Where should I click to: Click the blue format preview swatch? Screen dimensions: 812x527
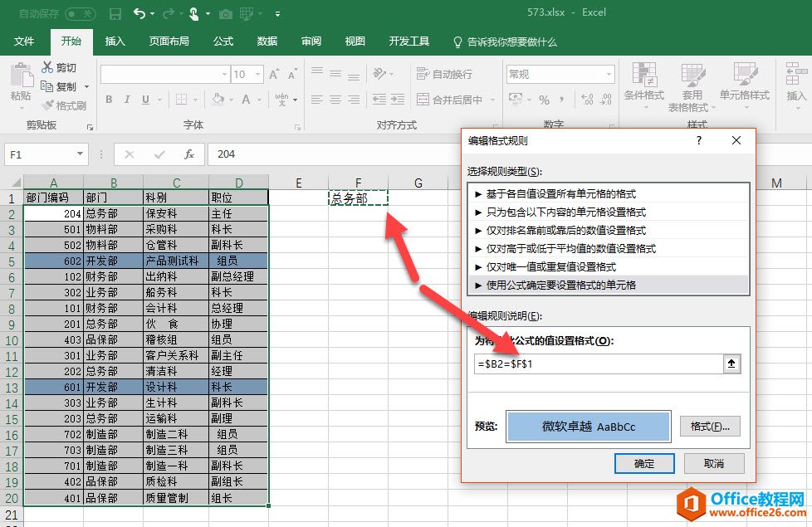(588, 427)
